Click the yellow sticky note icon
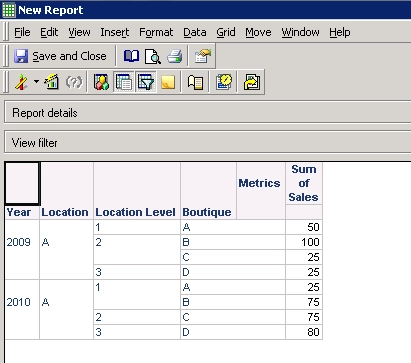 point(168,82)
